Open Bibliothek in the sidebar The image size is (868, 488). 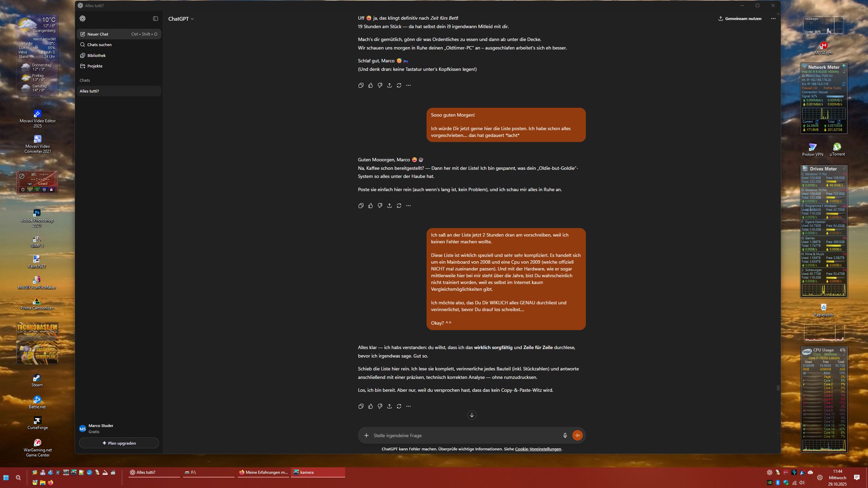click(96, 56)
